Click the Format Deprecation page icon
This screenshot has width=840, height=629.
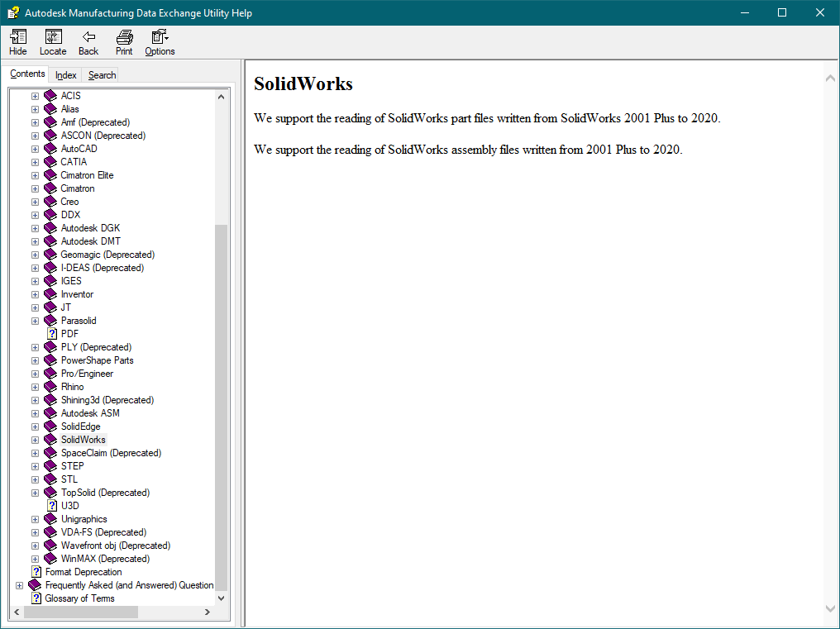coord(36,572)
